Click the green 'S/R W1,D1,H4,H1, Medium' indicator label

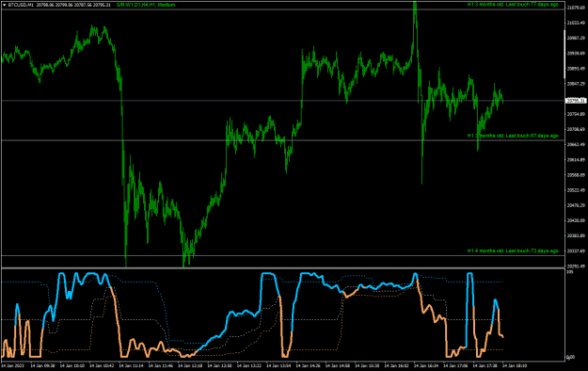(146, 5)
